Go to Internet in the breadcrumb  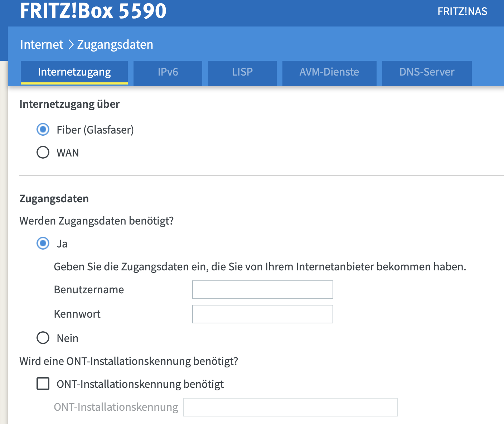tap(42, 44)
